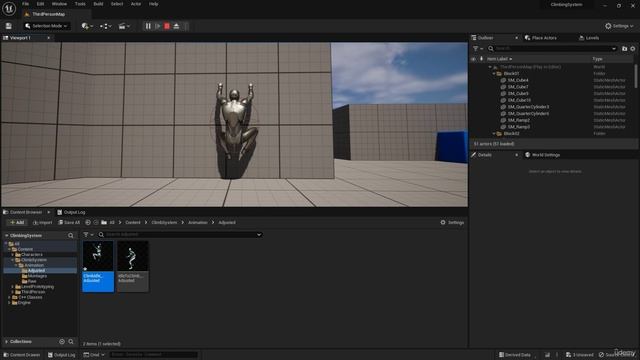This screenshot has width=640, height=360.
Task: Select SM_Cube10 in the Outliner
Action: click(519, 100)
